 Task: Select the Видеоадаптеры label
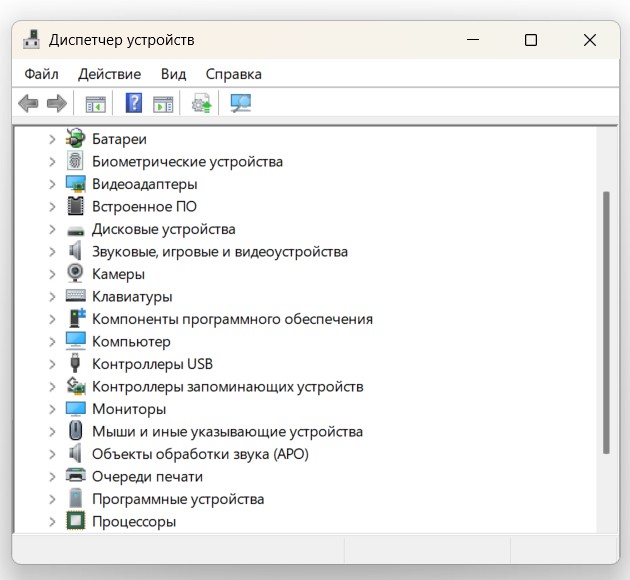(x=145, y=184)
